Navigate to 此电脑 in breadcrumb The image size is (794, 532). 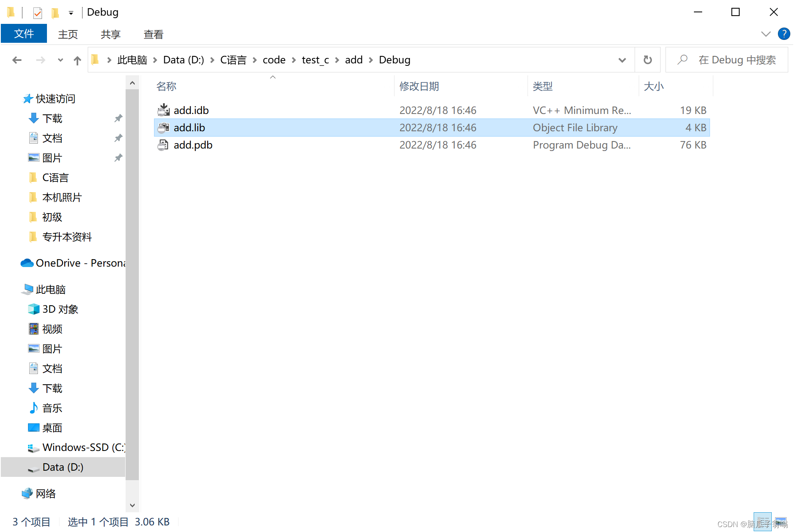pos(132,60)
